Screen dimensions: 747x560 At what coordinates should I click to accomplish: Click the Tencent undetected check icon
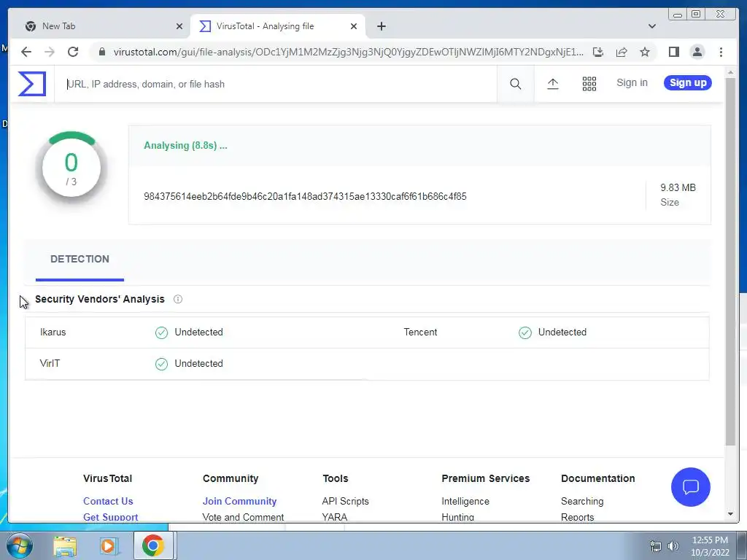525,332
